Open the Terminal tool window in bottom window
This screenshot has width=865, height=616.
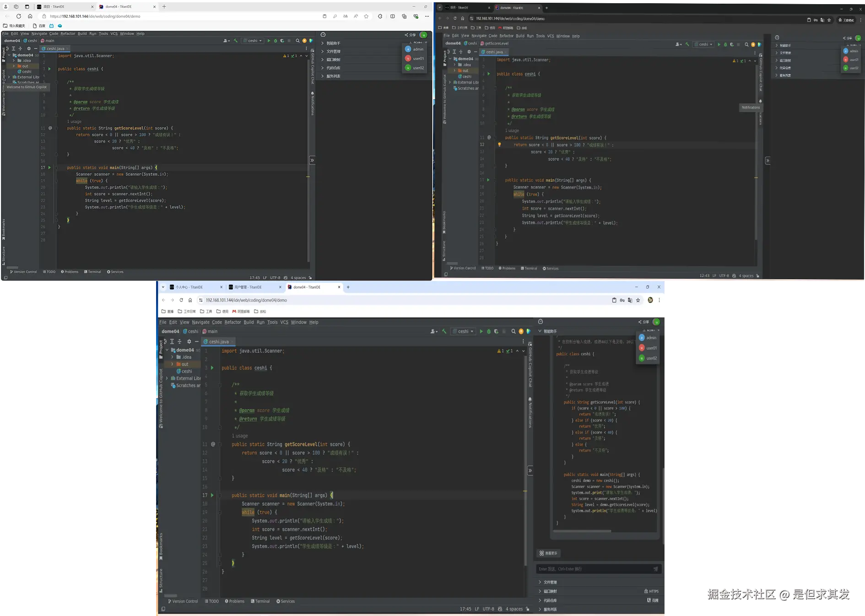[x=260, y=601]
